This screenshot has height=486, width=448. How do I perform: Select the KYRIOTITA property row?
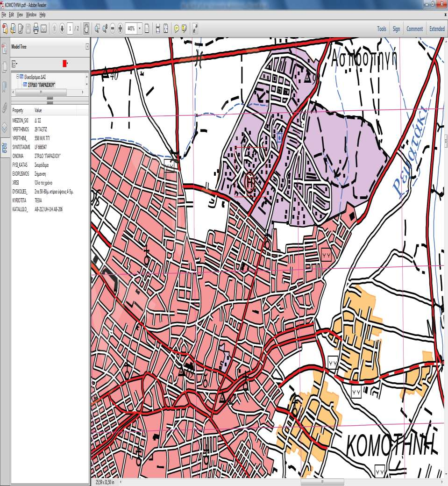point(50,200)
